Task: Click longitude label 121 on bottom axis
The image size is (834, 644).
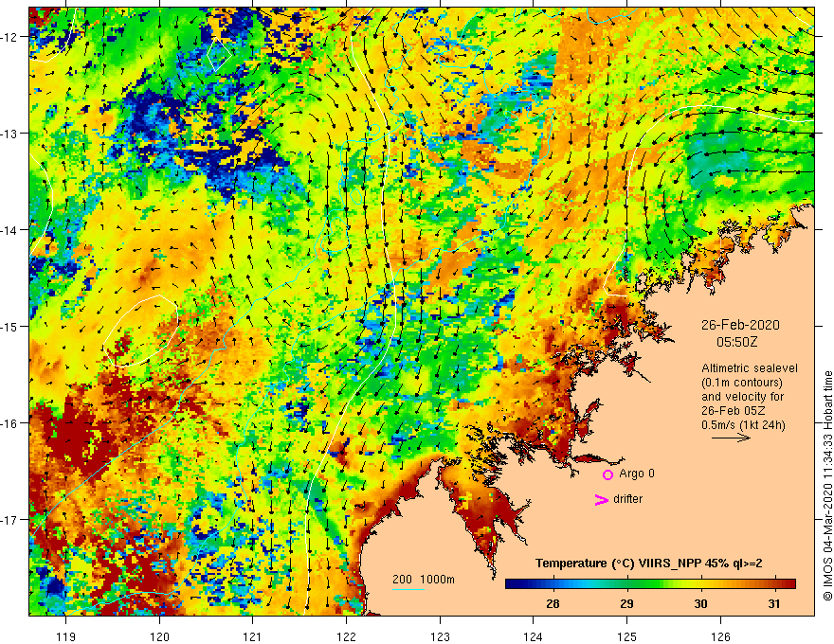Action: point(253,636)
